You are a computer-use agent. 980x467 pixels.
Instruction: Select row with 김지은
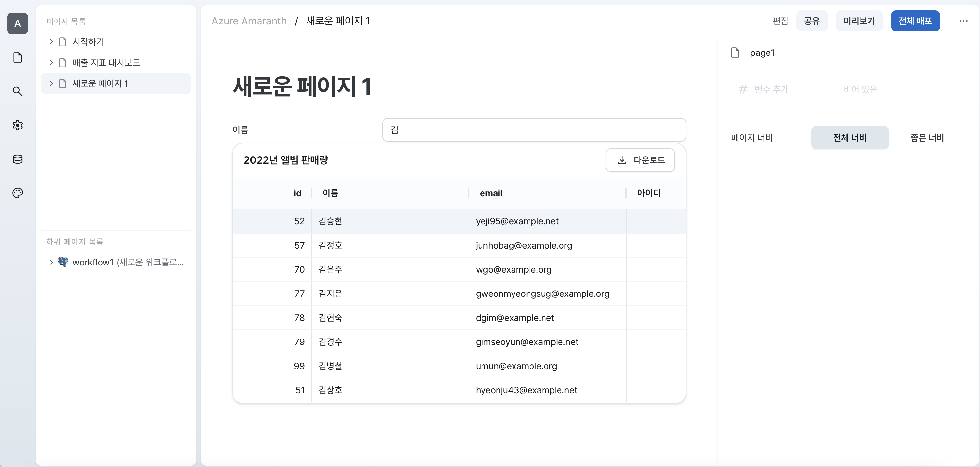pyautogui.click(x=459, y=294)
